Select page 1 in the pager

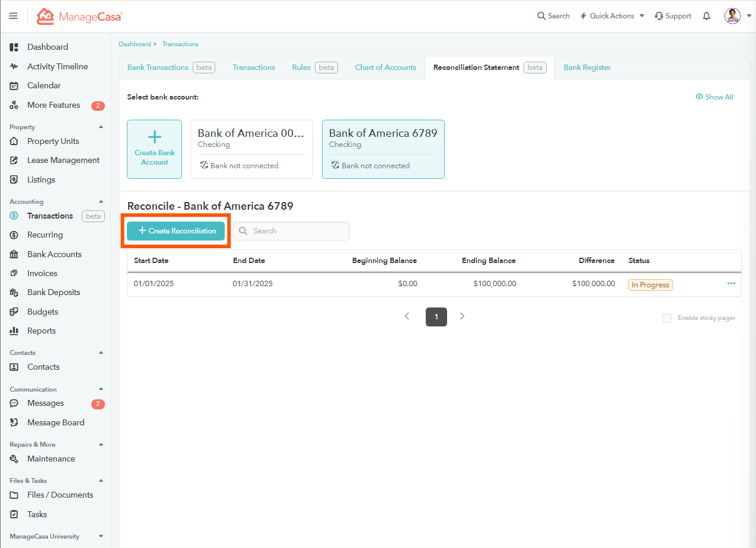(x=436, y=317)
